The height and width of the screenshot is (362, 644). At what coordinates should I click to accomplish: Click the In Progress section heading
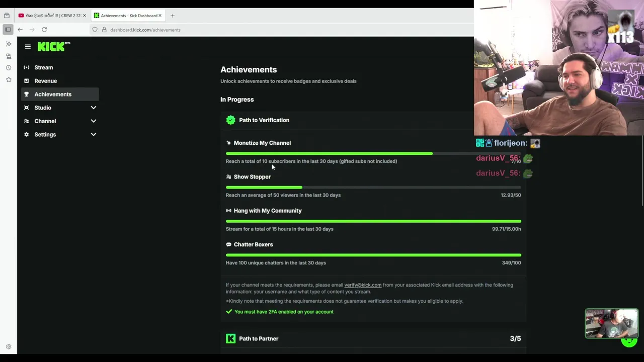pos(237,100)
